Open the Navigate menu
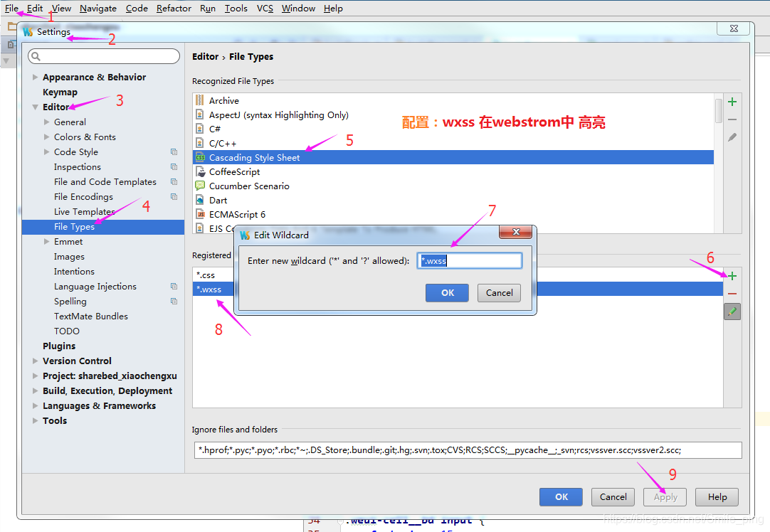Image resolution: width=770 pixels, height=532 pixels. click(x=98, y=9)
